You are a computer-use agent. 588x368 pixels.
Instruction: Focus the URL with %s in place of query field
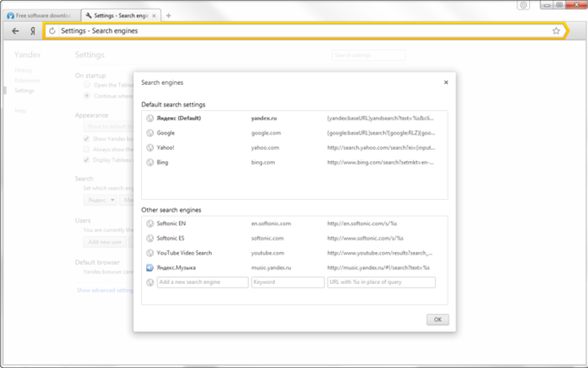click(x=381, y=282)
